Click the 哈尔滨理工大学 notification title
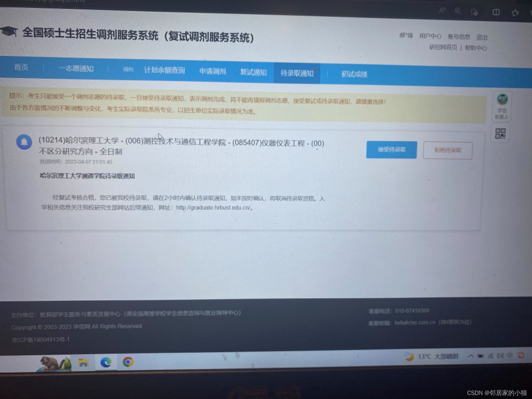Screen dimensions: 532x399 [181, 146]
